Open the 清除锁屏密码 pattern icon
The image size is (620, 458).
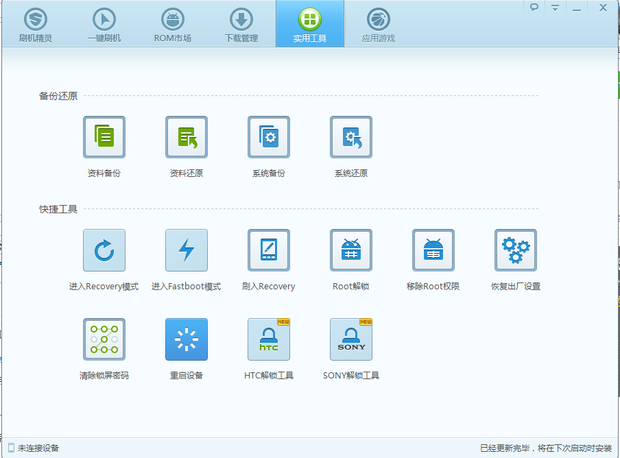click(104, 340)
